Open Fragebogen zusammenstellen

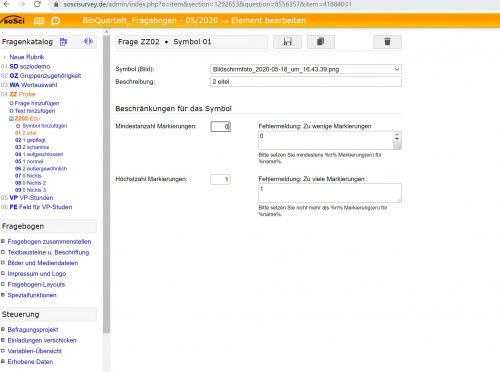[49, 241]
